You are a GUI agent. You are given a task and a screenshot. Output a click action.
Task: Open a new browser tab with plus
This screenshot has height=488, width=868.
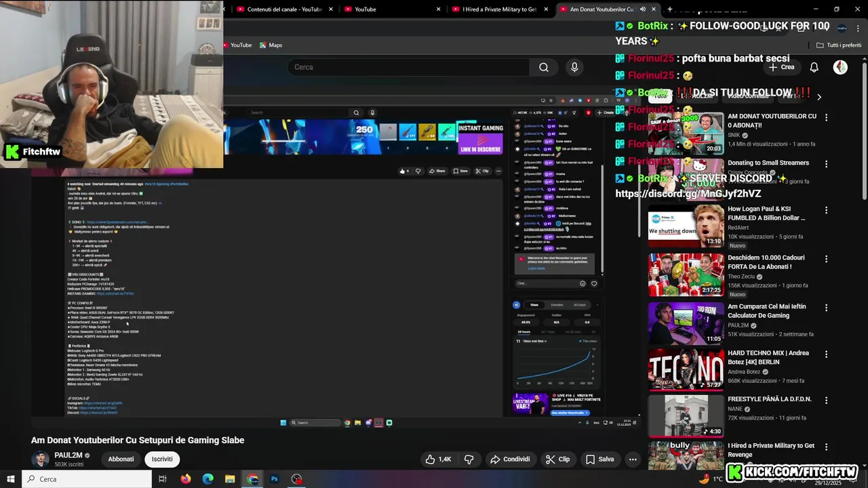670,9
